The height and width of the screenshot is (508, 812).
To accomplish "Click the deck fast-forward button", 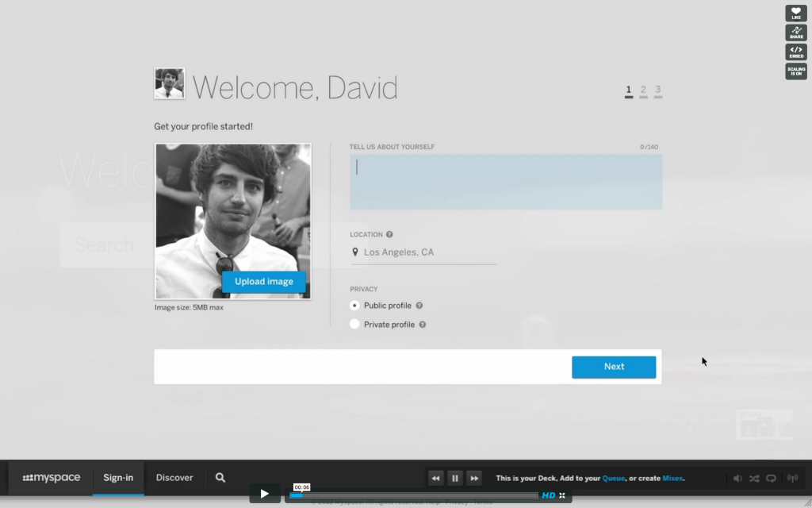I will [474, 478].
